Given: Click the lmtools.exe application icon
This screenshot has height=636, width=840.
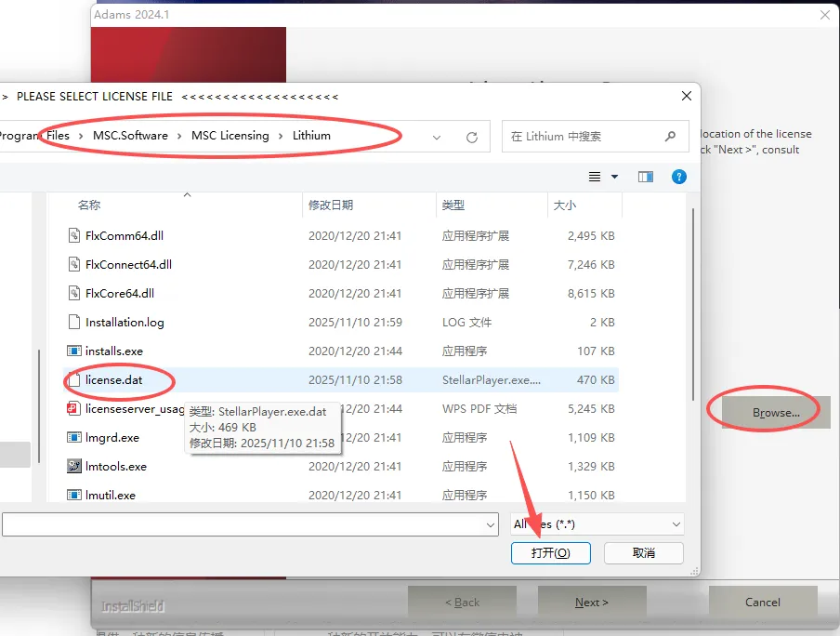Looking at the screenshot, I should pos(74,466).
